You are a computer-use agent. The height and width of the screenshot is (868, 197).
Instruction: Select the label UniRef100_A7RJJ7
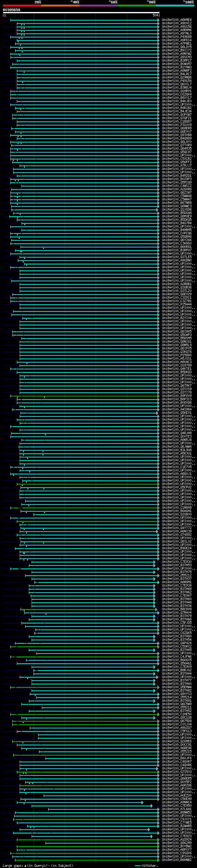(x=177, y=165)
